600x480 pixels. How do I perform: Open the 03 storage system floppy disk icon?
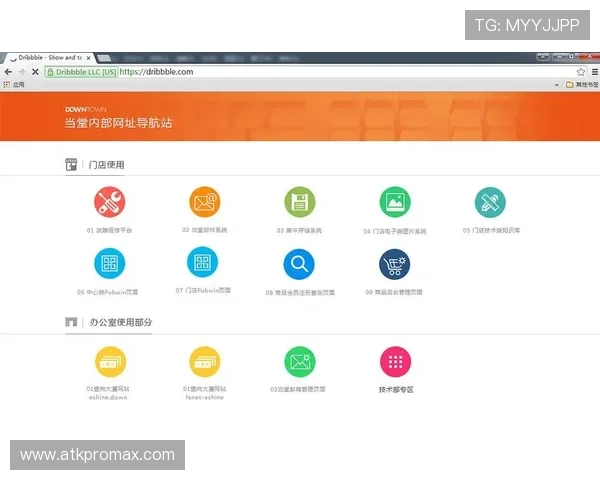pyautogui.click(x=300, y=202)
